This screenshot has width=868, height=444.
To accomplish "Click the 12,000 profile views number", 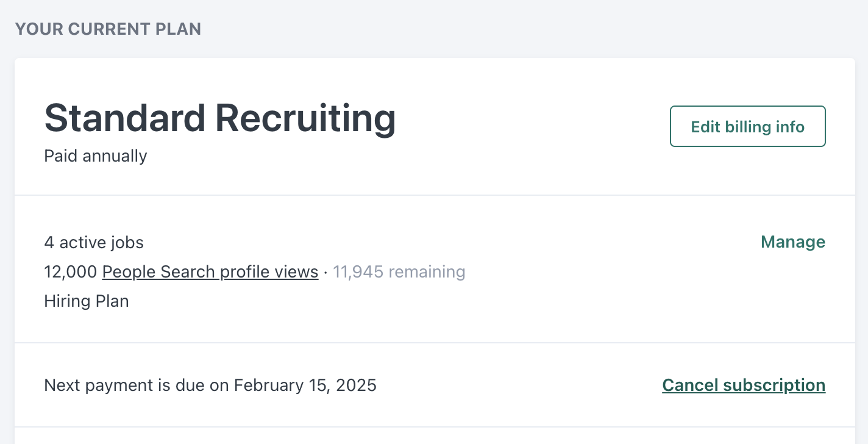I will click(x=71, y=272).
